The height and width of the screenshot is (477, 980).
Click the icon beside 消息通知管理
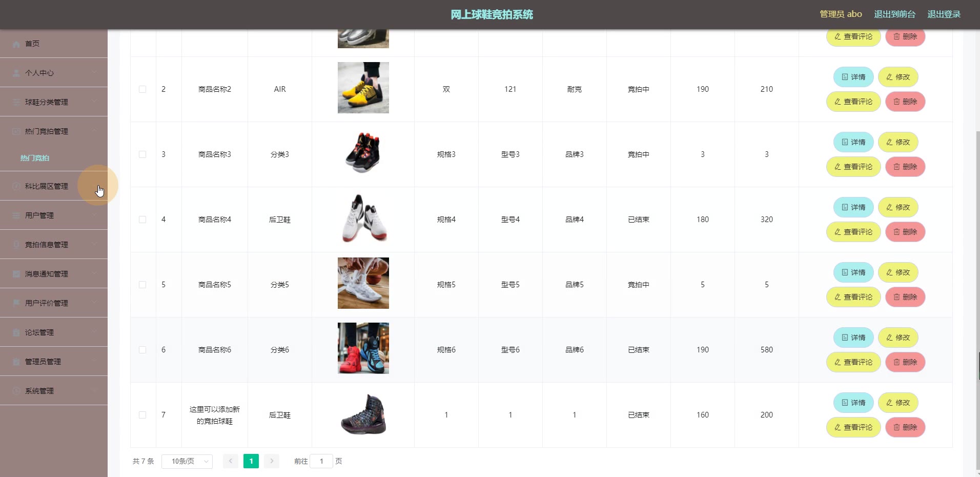click(16, 274)
